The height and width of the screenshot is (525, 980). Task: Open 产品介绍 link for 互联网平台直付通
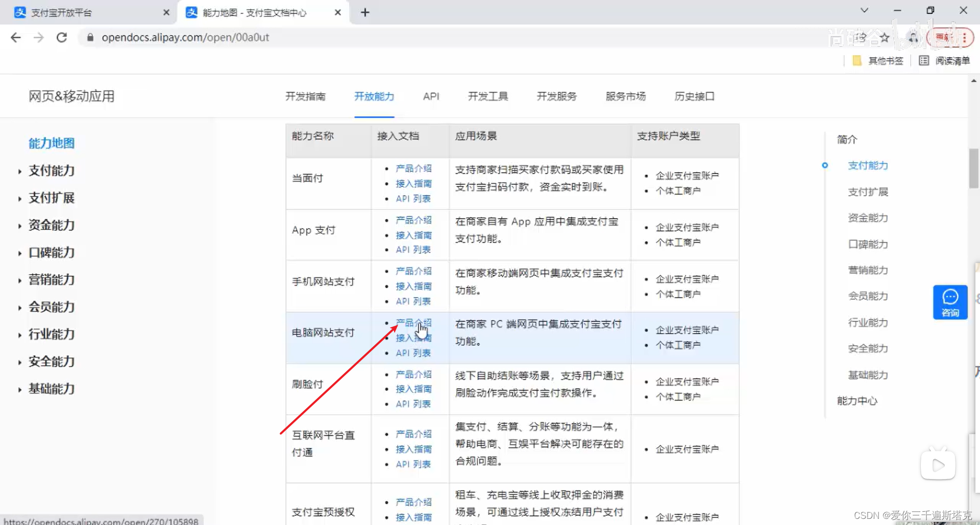pos(413,434)
